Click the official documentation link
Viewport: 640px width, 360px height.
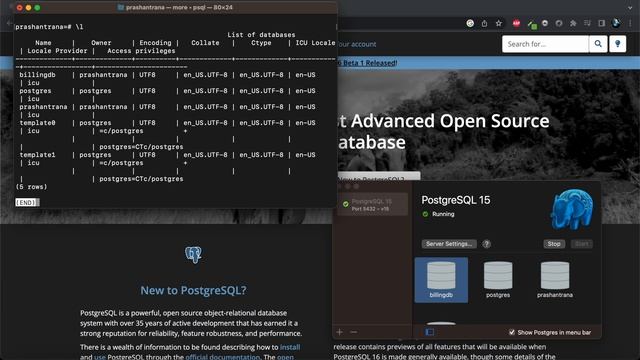pos(222,357)
